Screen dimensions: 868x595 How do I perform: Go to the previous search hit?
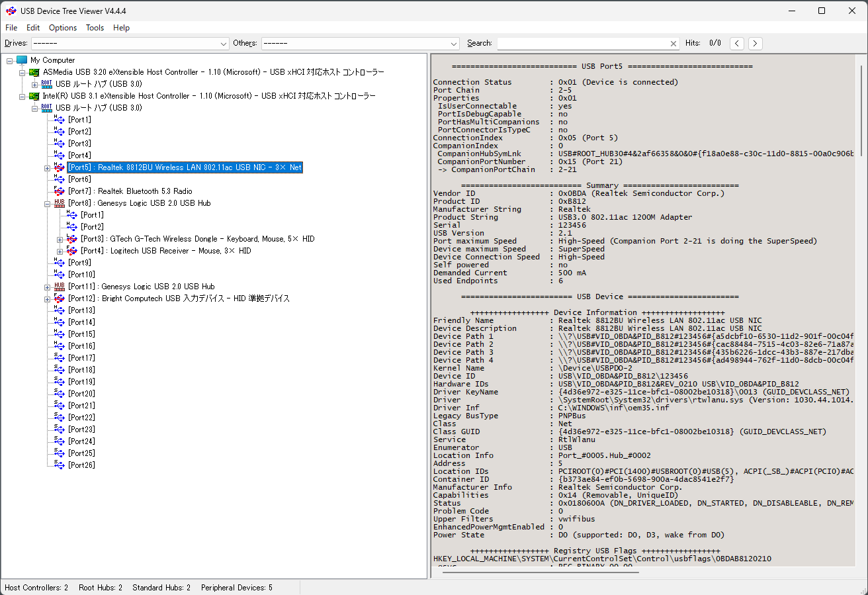tap(737, 43)
